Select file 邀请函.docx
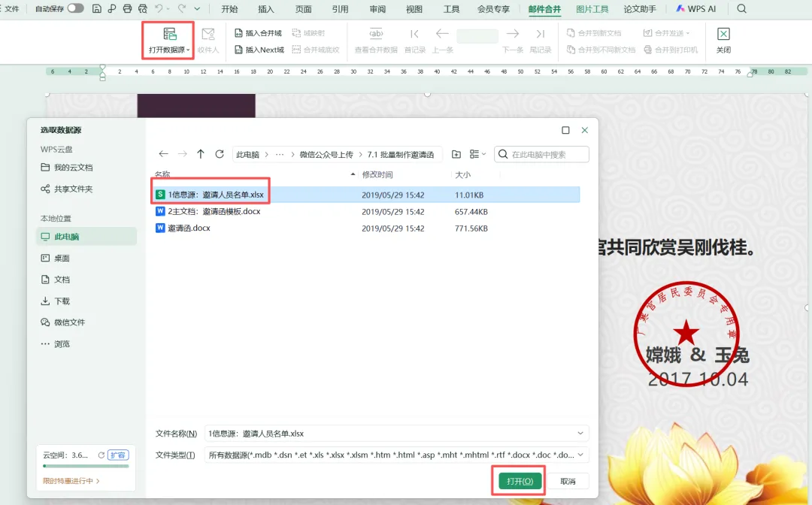 coord(367,228)
